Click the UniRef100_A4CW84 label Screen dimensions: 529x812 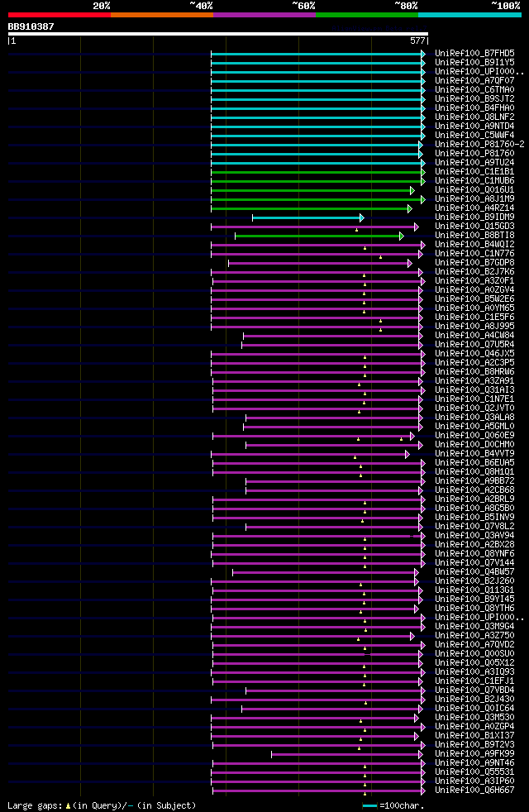474,336
